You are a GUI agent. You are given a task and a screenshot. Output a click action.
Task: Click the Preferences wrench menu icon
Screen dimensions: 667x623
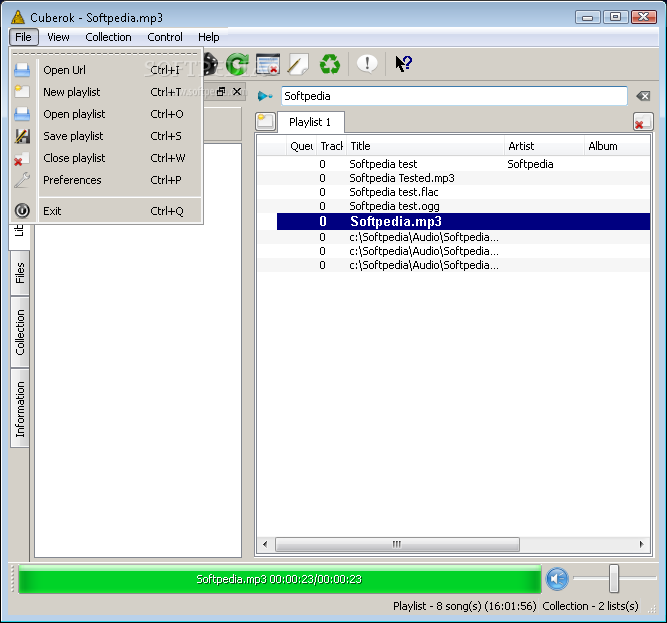[22, 180]
